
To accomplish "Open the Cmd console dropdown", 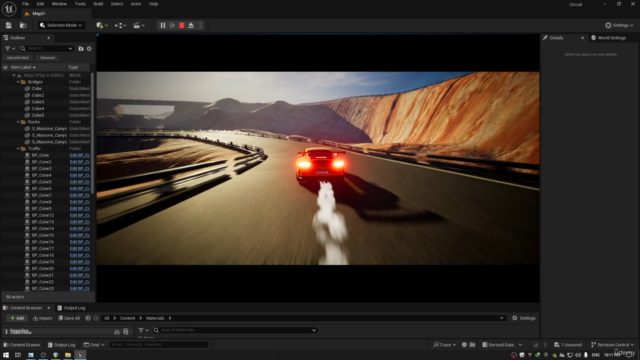I will (x=94, y=345).
